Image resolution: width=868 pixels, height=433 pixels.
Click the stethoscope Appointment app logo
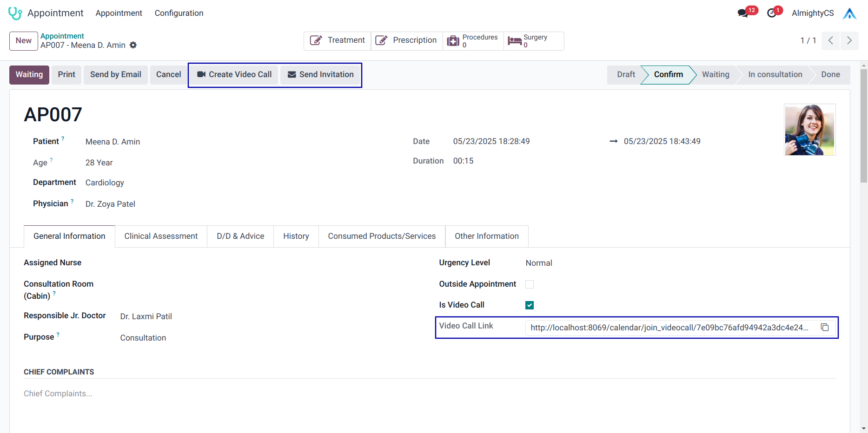15,13
